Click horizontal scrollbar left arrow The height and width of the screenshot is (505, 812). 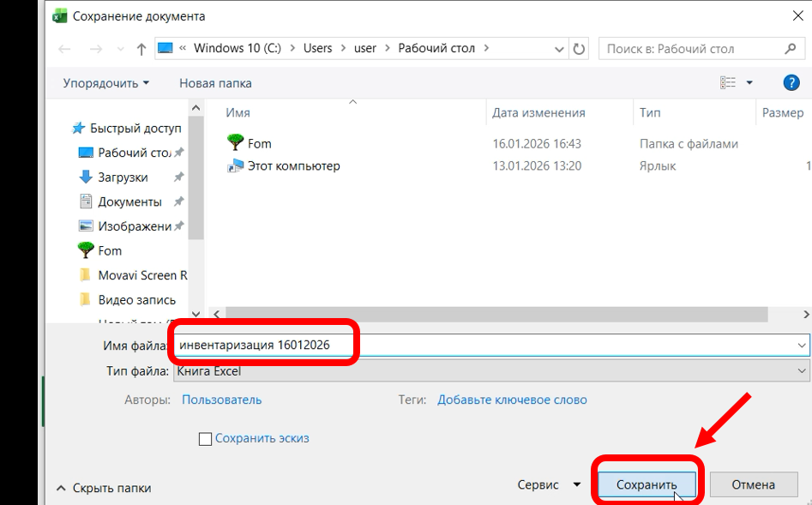pos(216,314)
